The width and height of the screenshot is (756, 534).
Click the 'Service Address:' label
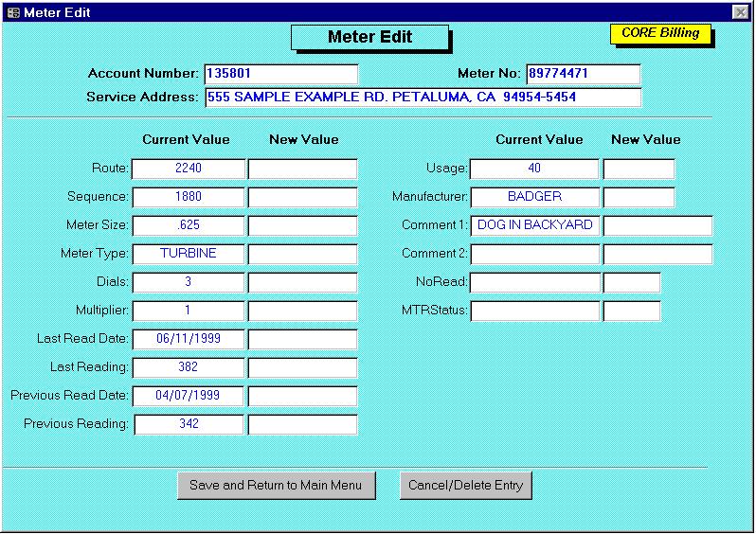(x=142, y=98)
